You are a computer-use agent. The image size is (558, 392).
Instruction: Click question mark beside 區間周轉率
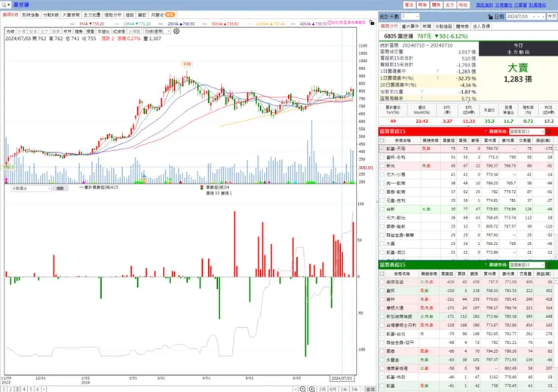(422, 98)
